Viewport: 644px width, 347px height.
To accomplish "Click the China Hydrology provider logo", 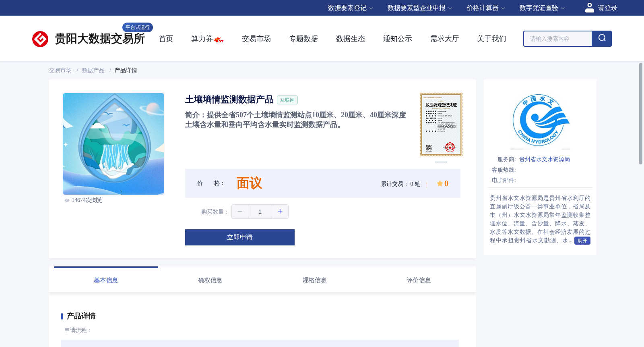I will [x=540, y=121].
